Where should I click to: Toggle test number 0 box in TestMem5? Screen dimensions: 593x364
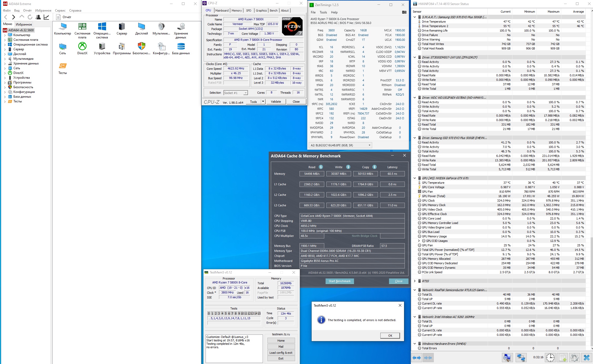point(209,313)
